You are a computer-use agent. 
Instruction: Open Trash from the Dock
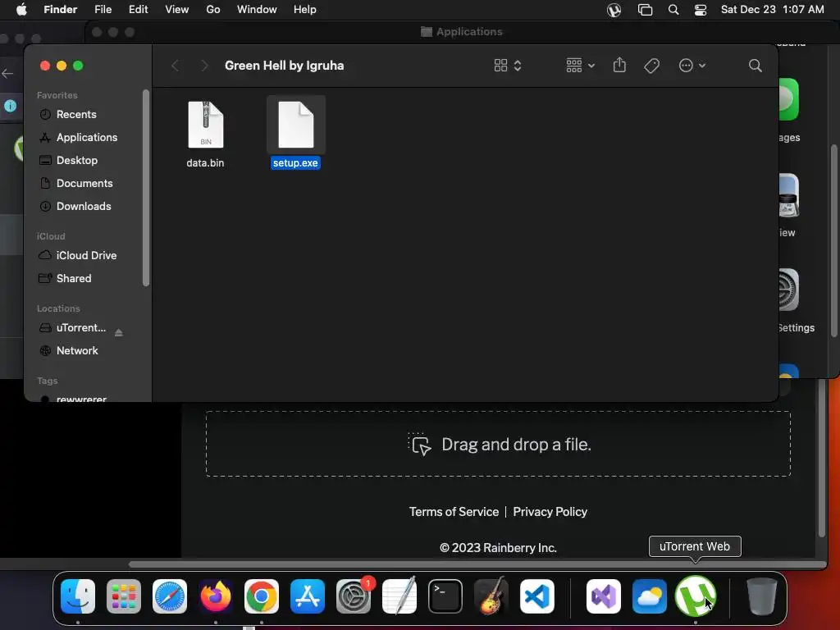761,596
